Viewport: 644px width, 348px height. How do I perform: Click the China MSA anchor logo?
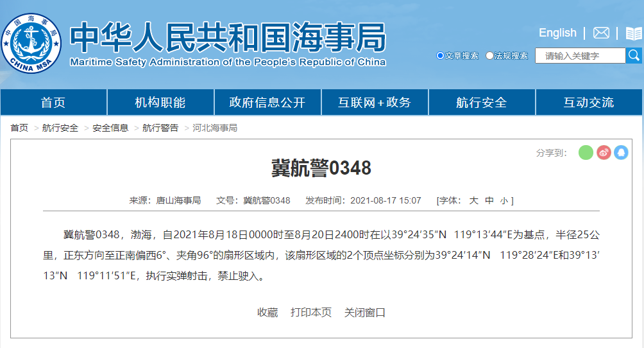pyautogui.click(x=31, y=43)
